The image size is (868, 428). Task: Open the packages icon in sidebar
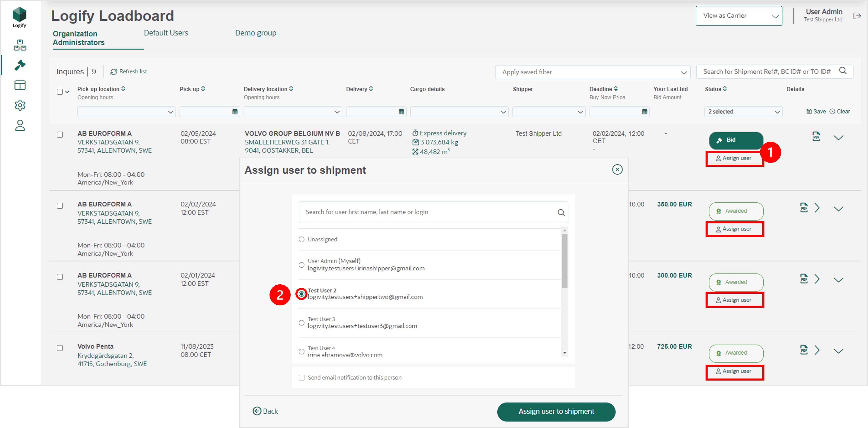20,45
